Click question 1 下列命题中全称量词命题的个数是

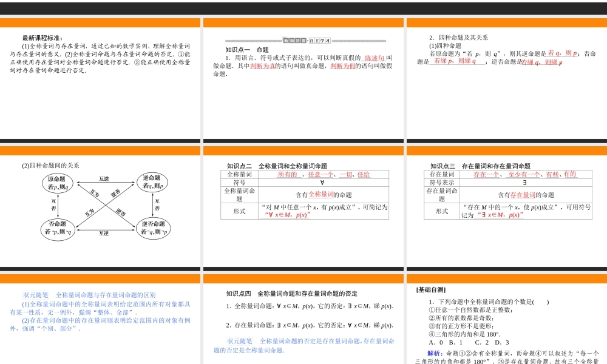[489, 302]
